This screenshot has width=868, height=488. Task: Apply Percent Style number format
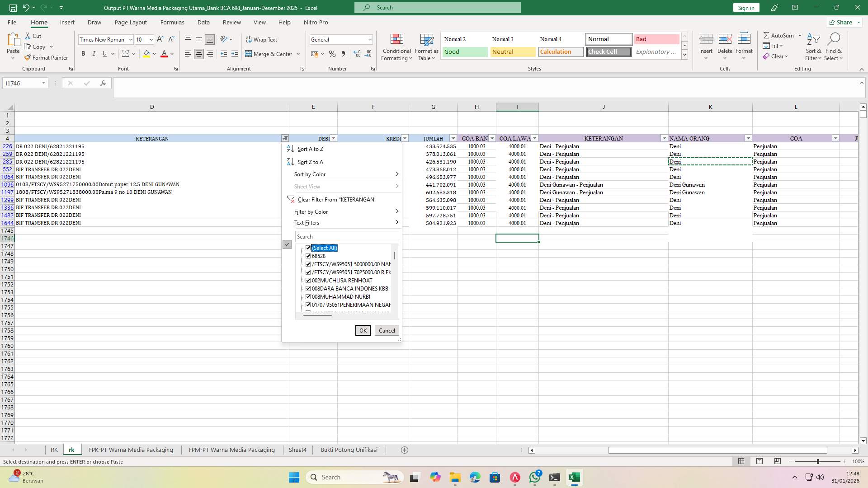point(332,54)
